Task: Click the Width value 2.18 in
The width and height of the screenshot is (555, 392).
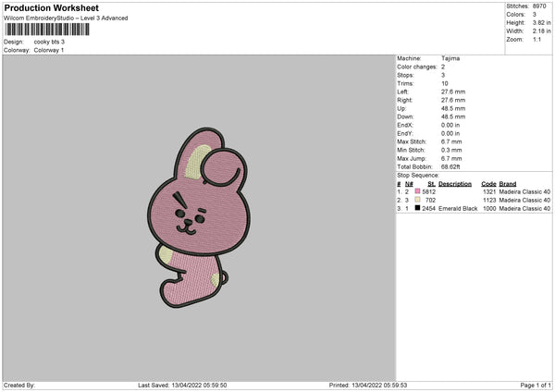Action: [x=541, y=31]
